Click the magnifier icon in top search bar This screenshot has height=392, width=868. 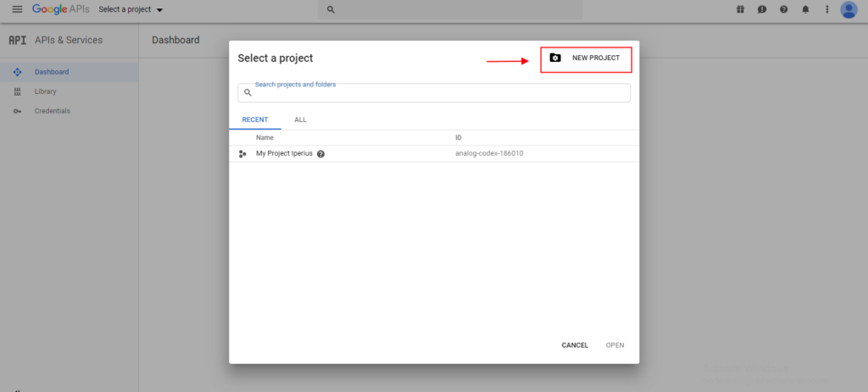(x=331, y=9)
